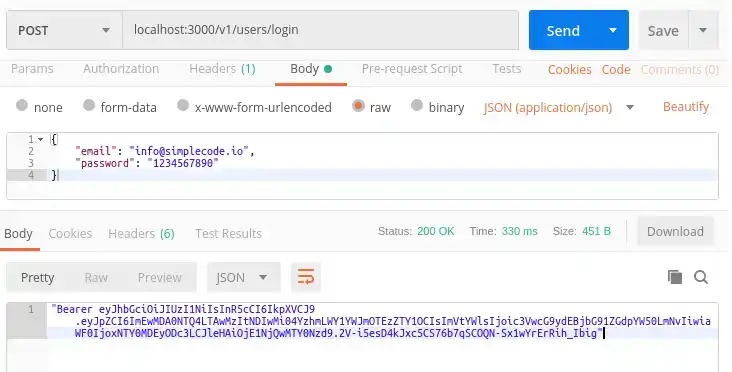Select the raw body type
Viewport: 732px width, 372px height.
point(358,105)
